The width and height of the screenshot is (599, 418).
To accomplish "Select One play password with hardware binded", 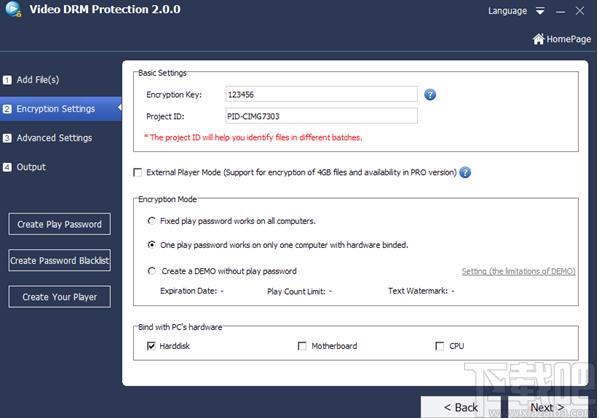I will click(x=152, y=245).
